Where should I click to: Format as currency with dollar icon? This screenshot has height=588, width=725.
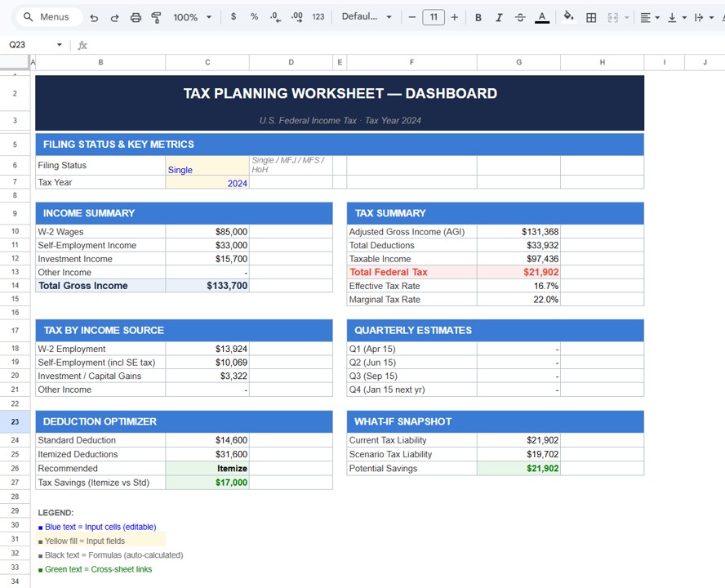pyautogui.click(x=234, y=16)
